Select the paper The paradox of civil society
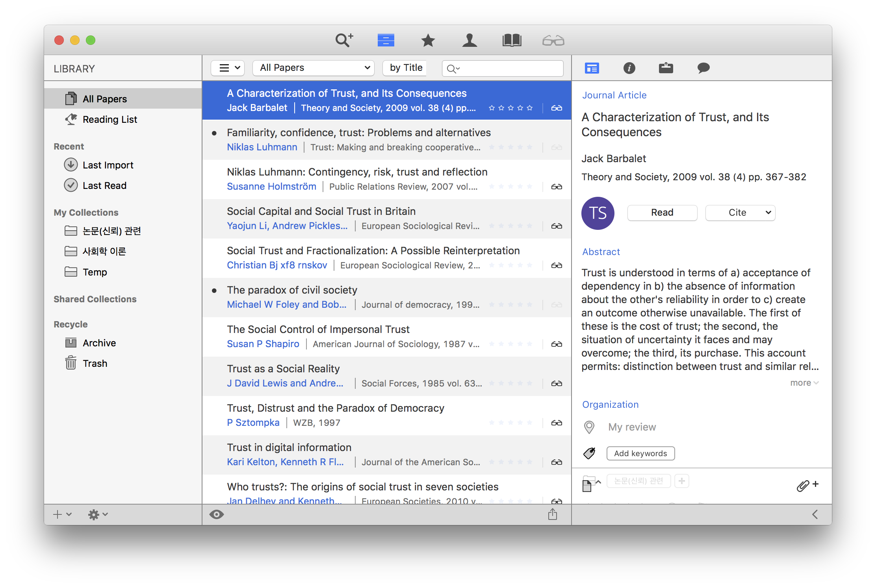Viewport: 876px width, 588px height. pos(387,298)
